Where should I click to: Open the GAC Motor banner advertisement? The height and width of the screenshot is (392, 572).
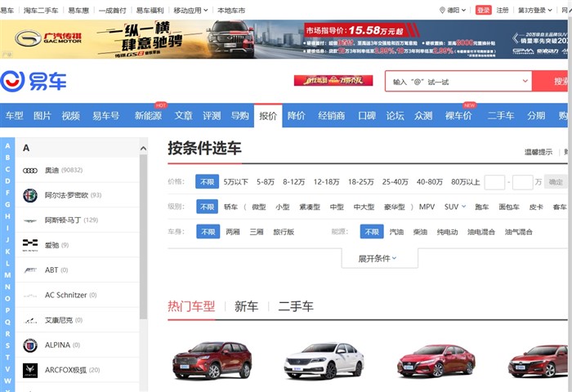(284, 39)
